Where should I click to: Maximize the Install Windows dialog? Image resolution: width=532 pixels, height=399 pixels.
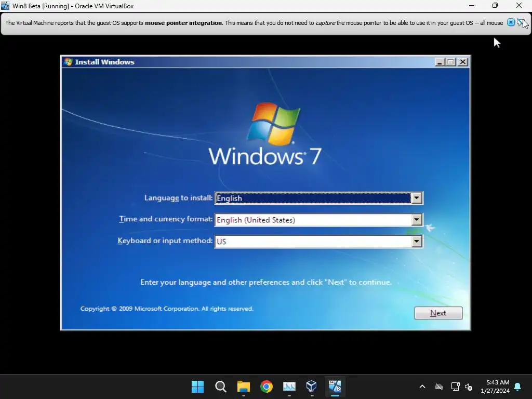coord(451,62)
